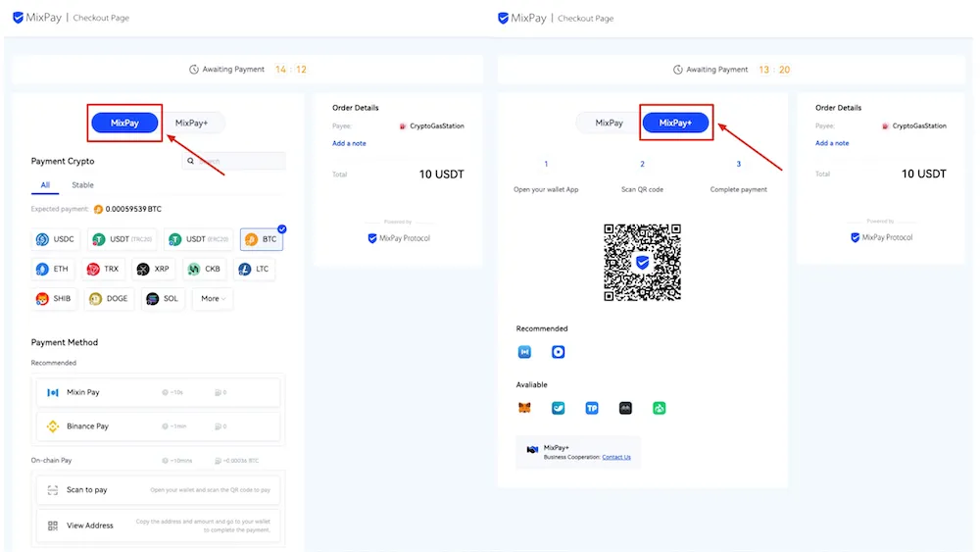Click the left Awaiting Payment clock icon
Screen dimensions: 980x552
coord(194,70)
